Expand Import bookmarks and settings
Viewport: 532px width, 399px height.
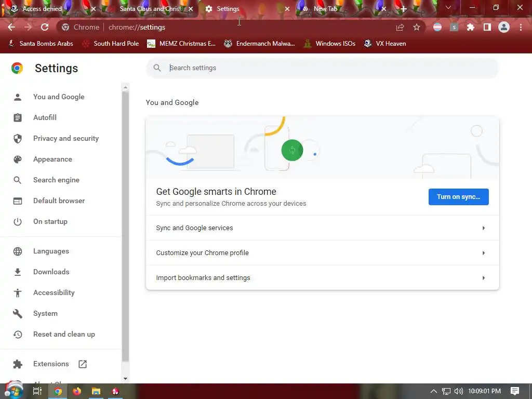[322, 277]
